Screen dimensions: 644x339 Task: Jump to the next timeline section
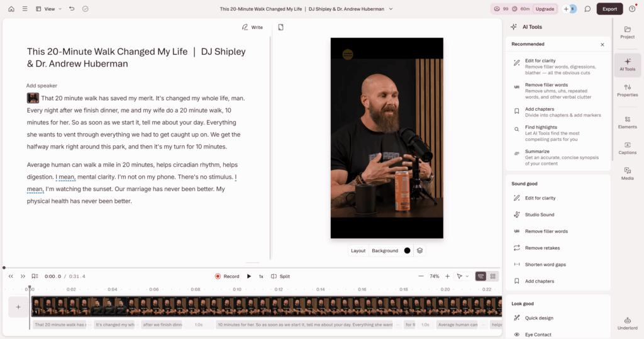pos(23,277)
